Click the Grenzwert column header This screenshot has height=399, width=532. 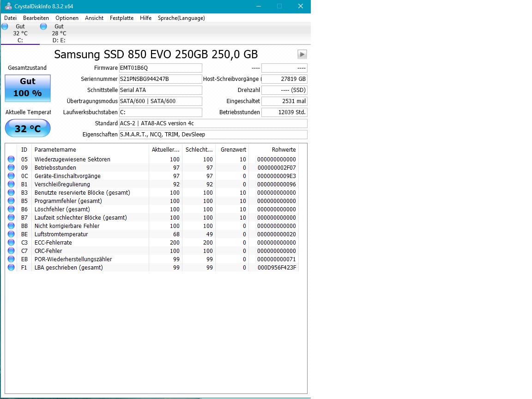[x=232, y=150]
